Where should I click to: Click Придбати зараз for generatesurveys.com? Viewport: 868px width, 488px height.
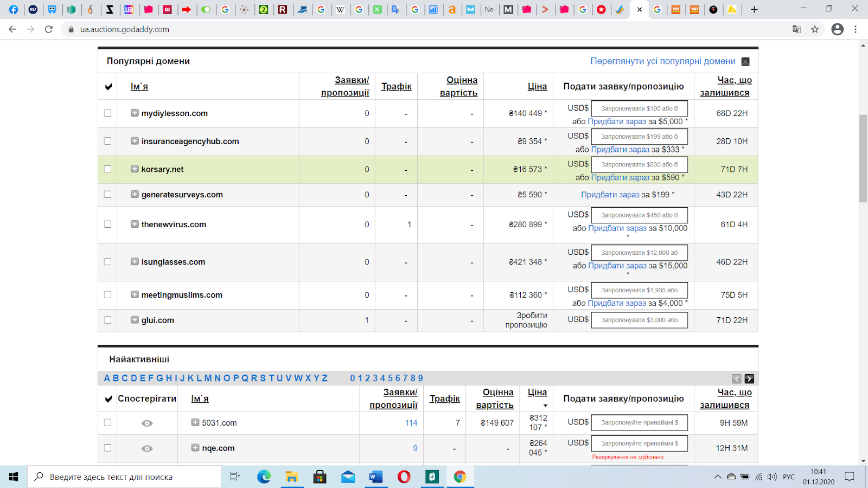pyautogui.click(x=610, y=195)
